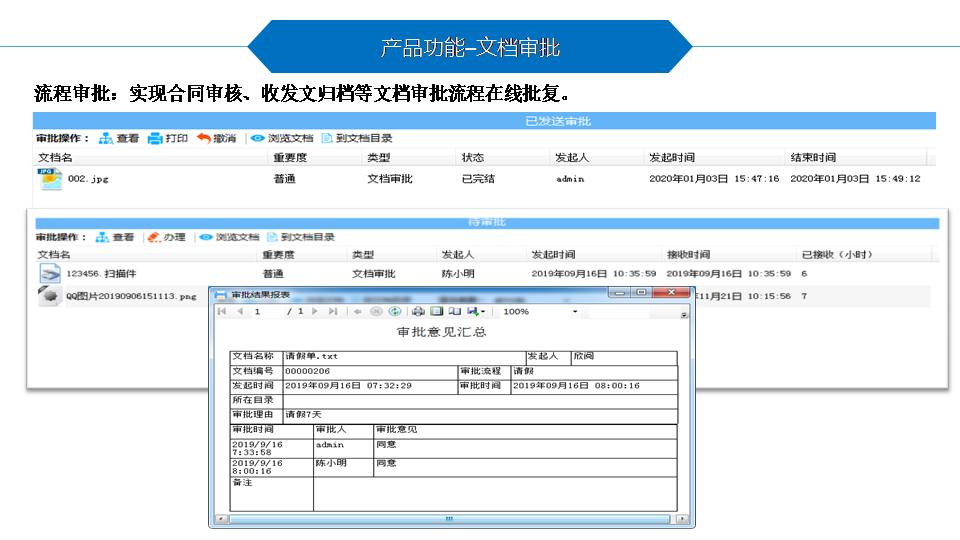Click the stop rendering icon in report toolbar
This screenshot has height=540, width=960.
[376, 312]
